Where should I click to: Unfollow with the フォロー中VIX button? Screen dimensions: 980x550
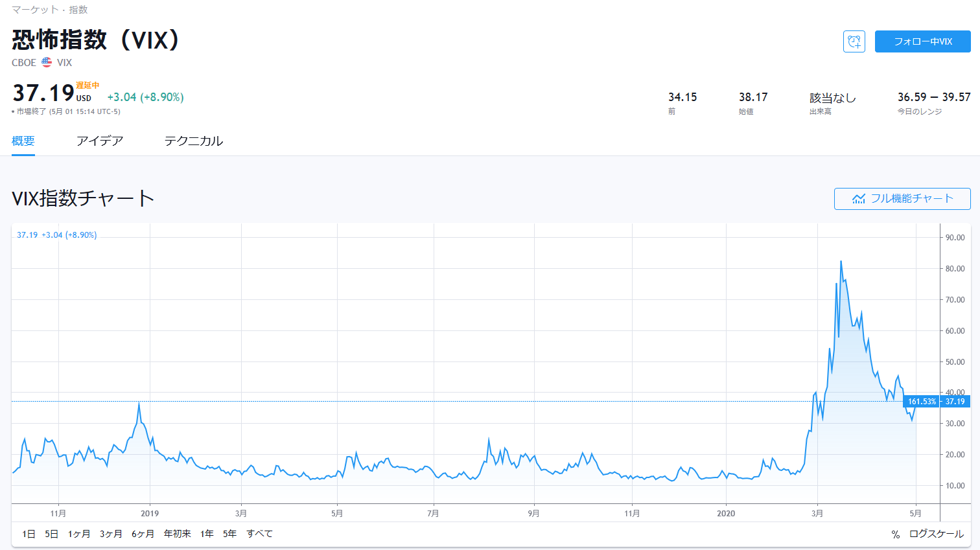click(x=922, y=41)
